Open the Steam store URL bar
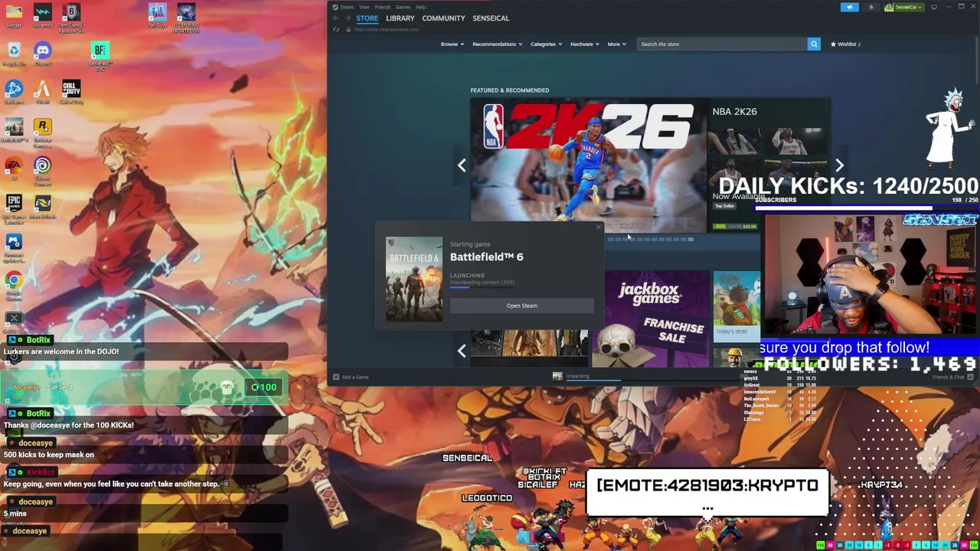The width and height of the screenshot is (980, 551). click(x=386, y=29)
